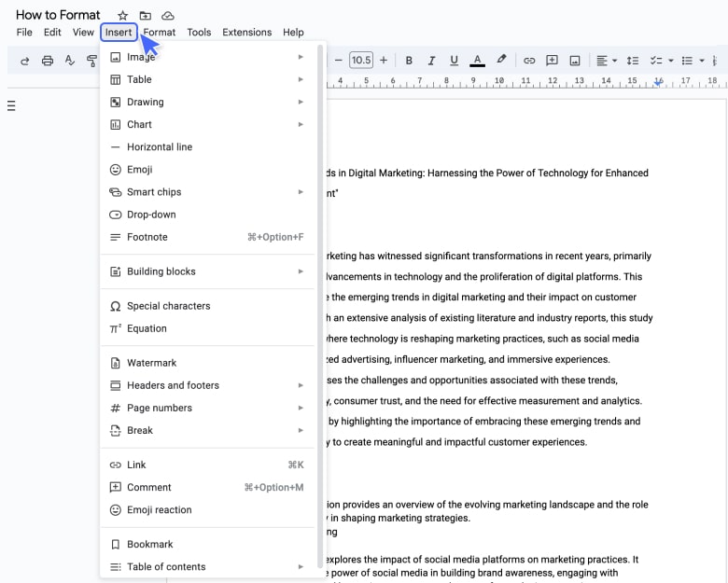Screen dimensions: 728x583
Task: Open the text color picker
Action: point(477,61)
